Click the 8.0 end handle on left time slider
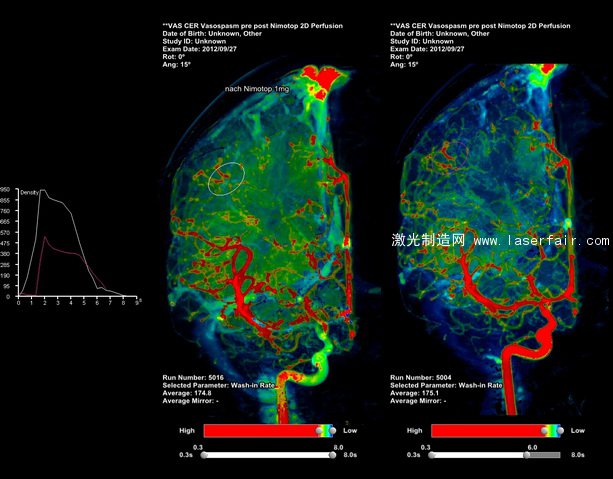The image size is (613, 479). point(331,454)
